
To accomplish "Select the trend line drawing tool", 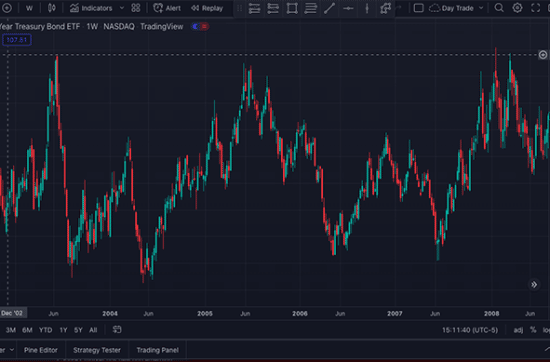I will (329, 8).
